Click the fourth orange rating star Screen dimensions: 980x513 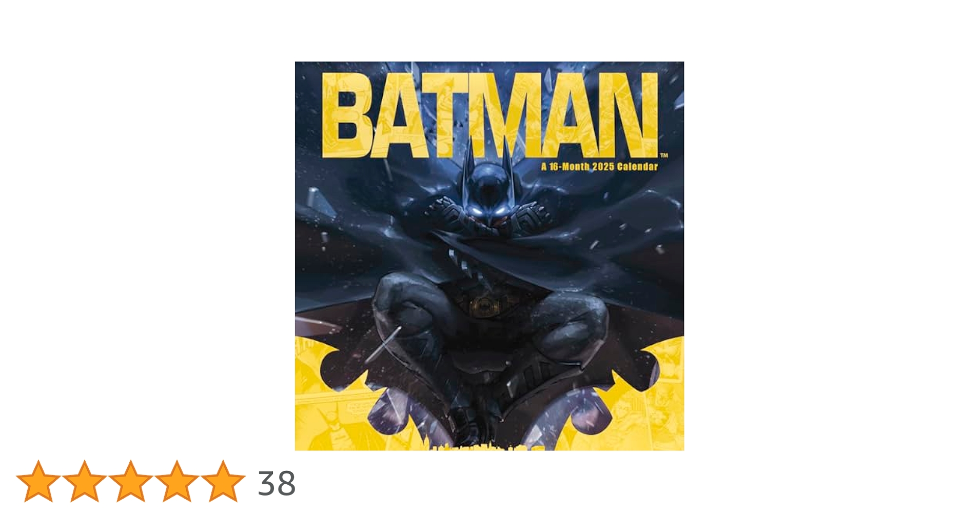coord(177,481)
